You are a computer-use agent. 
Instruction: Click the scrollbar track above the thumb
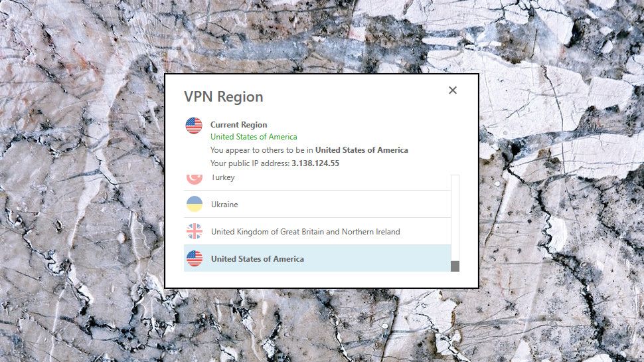pos(455,218)
